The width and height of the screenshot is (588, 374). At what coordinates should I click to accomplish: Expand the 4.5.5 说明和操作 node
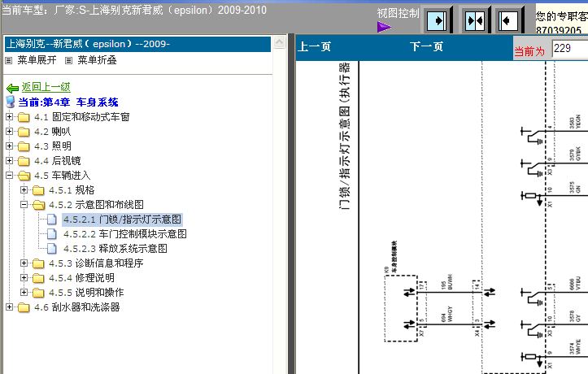pyautogui.click(x=24, y=293)
